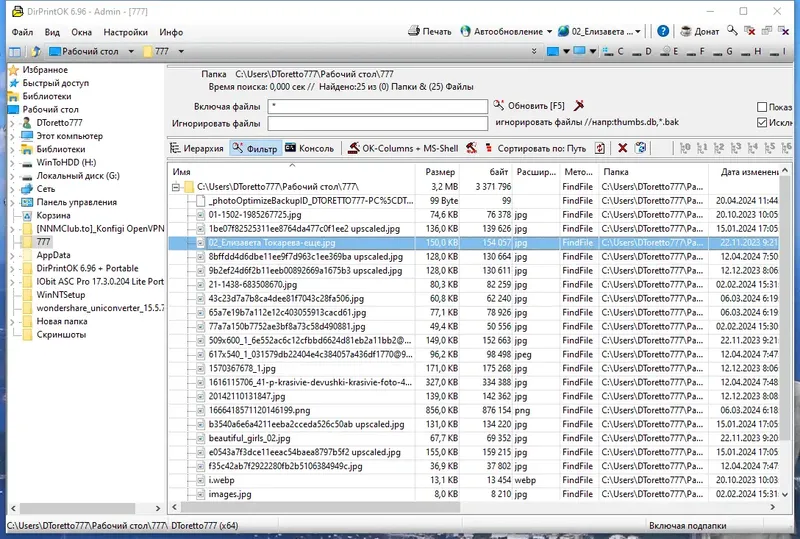The width and height of the screenshot is (800, 539).
Task: Collapse the C:\Users\DToretto777 root node in list
Action: point(176,187)
